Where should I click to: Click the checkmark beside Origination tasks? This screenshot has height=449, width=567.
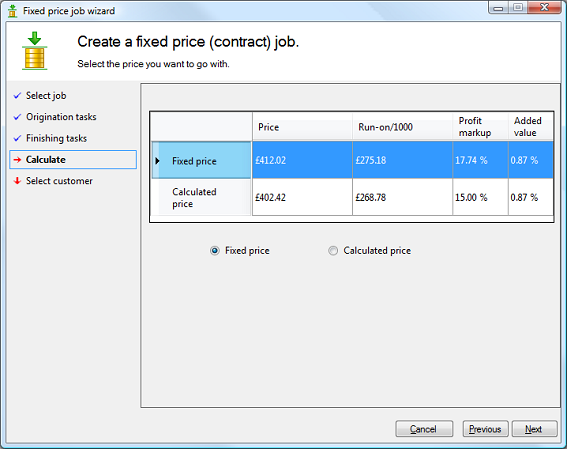pos(17,117)
